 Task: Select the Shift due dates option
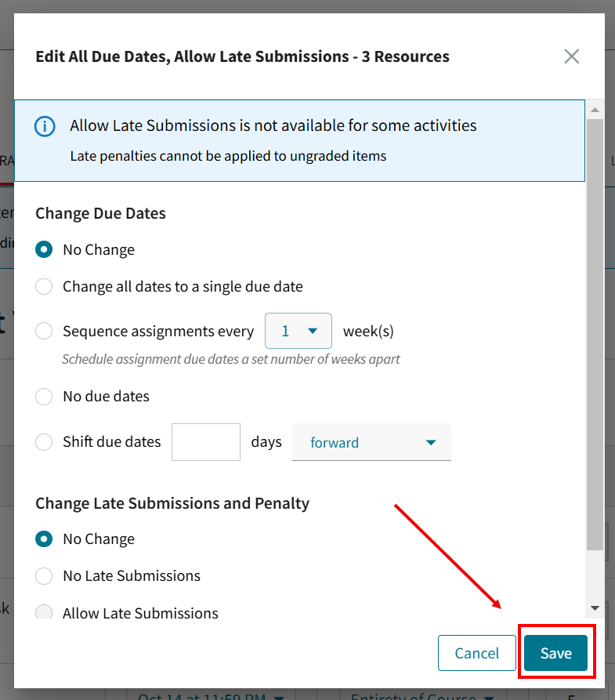click(x=44, y=442)
